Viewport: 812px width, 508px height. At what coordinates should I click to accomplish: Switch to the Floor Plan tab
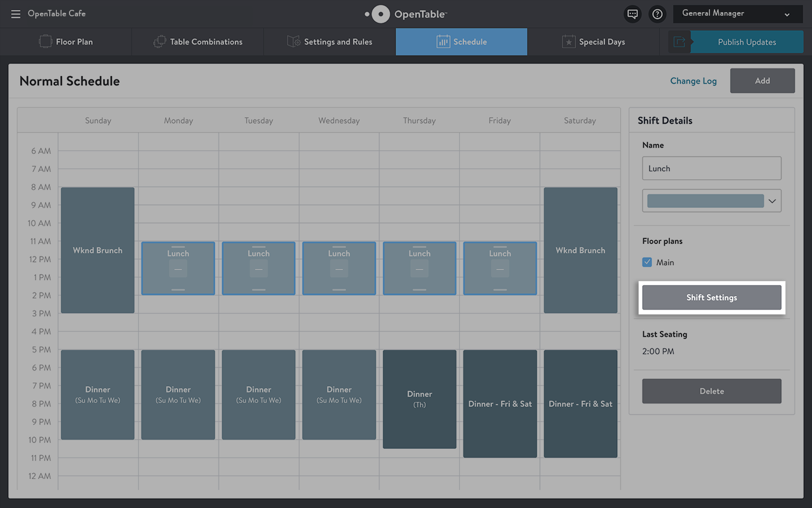pos(66,42)
